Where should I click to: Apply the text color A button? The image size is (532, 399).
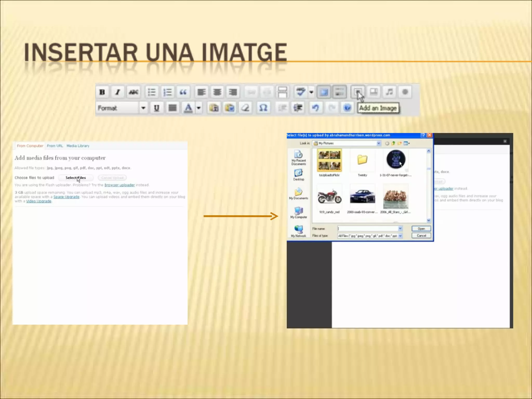point(188,108)
